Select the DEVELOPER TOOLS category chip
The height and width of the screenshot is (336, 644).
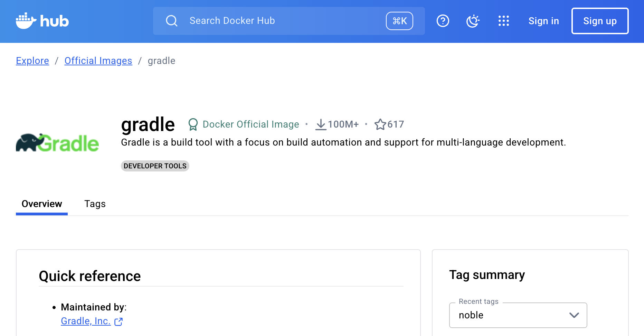tap(155, 166)
